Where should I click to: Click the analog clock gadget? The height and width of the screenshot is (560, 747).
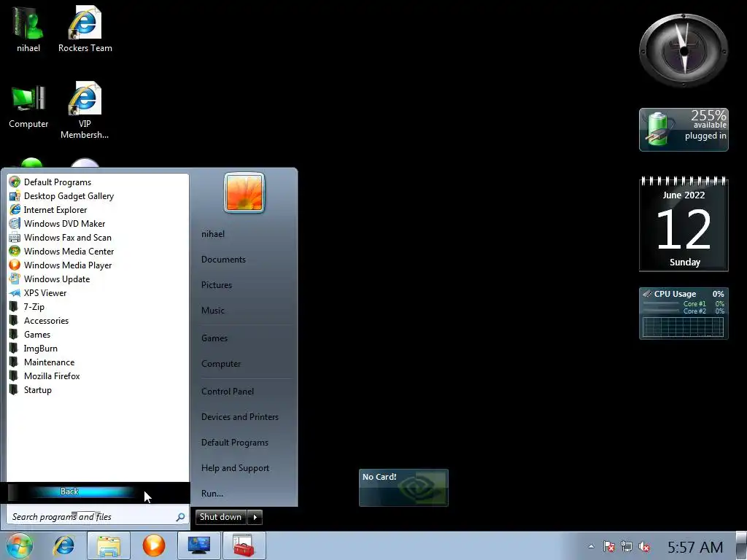click(684, 50)
